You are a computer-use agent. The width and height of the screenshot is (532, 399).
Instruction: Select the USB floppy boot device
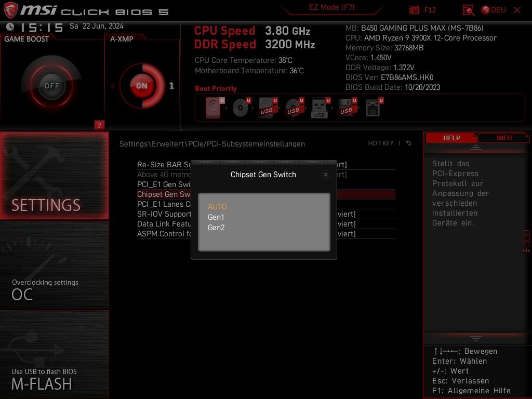coord(347,108)
